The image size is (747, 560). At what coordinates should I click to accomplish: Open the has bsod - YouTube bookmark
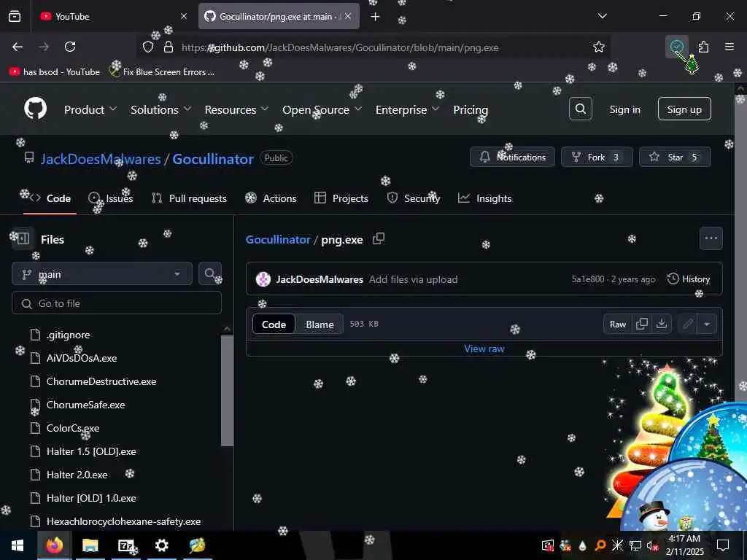click(x=55, y=72)
